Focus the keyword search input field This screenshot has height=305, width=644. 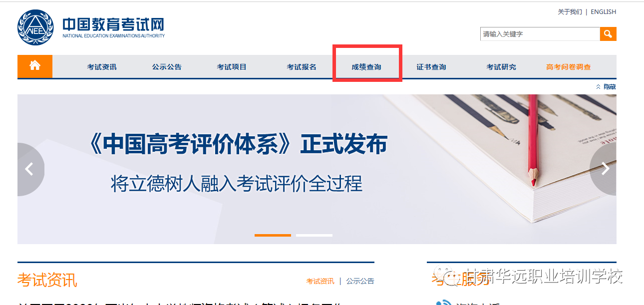(540, 34)
